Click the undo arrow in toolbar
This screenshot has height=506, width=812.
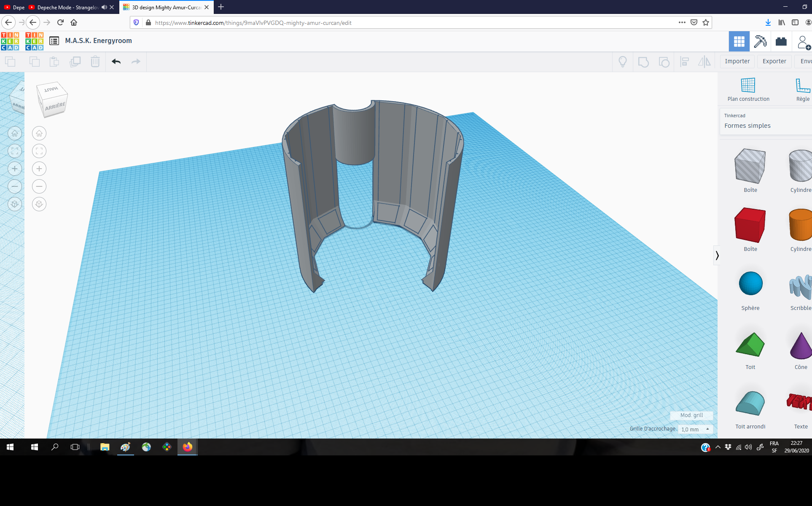pyautogui.click(x=116, y=62)
